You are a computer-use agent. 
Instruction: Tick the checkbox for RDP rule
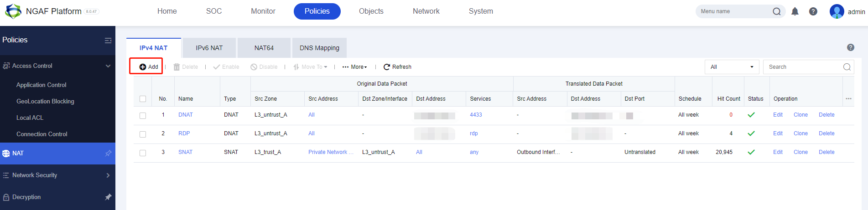[x=143, y=134]
